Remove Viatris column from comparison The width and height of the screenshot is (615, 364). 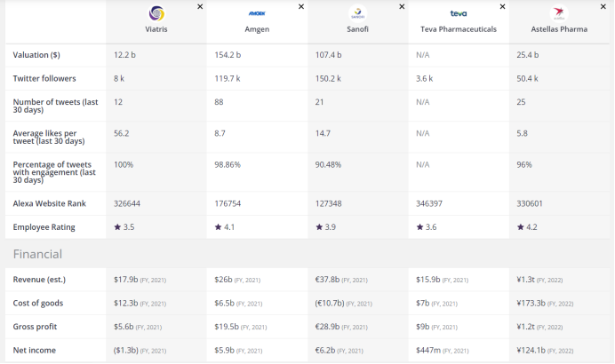(x=200, y=6)
